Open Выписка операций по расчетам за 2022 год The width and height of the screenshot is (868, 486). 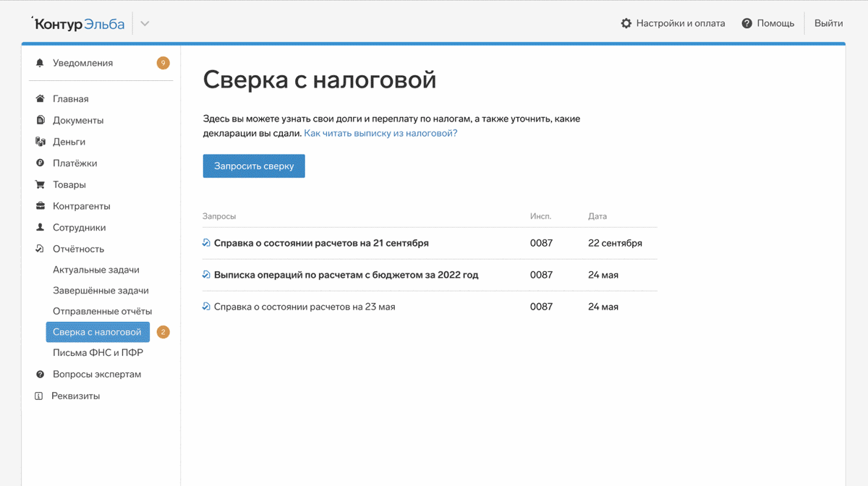coord(346,275)
